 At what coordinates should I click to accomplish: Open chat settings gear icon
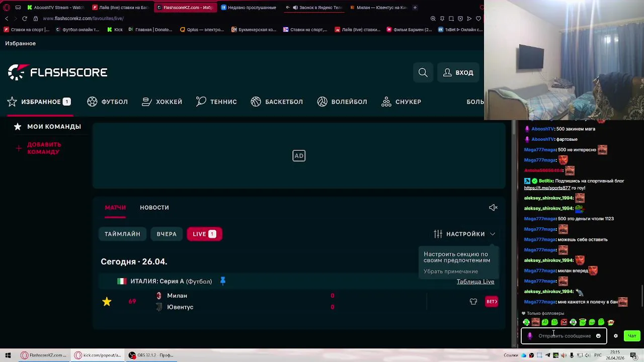click(x=615, y=336)
